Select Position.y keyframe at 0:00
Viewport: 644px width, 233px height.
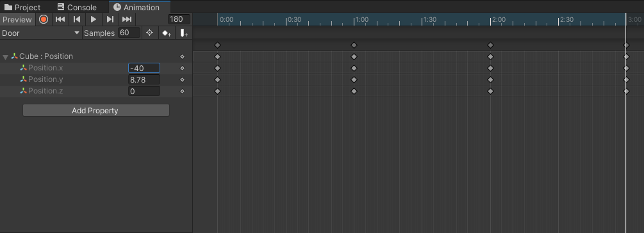pos(218,79)
